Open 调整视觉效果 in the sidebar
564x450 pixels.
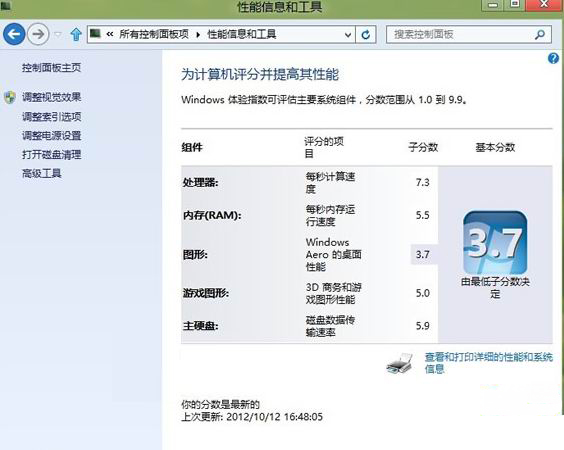click(x=51, y=97)
